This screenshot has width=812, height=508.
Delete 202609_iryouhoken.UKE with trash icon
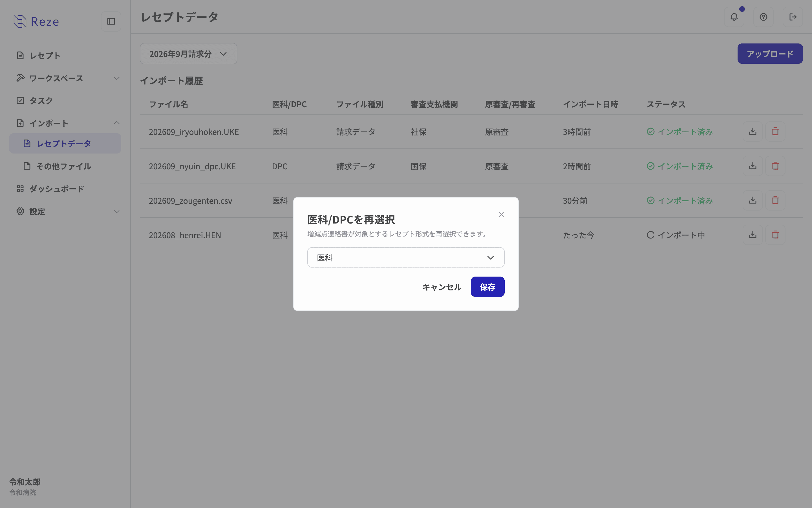coord(775,131)
